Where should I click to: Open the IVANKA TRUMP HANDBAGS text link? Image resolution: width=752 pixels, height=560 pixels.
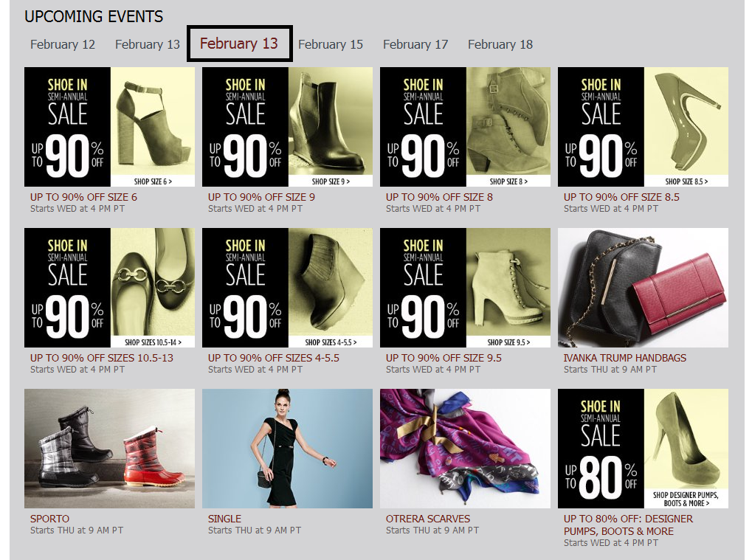pos(625,358)
